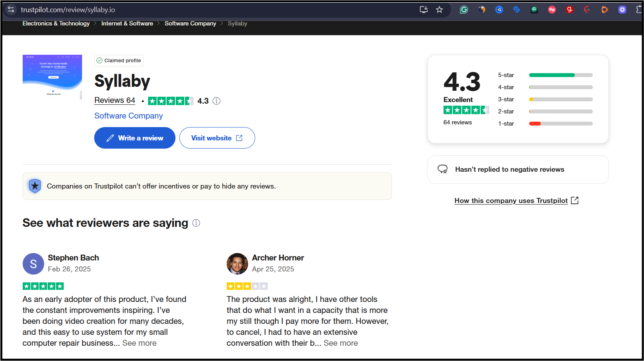
Task: Open the orange chat bubble extension icon
Action: coord(605,10)
